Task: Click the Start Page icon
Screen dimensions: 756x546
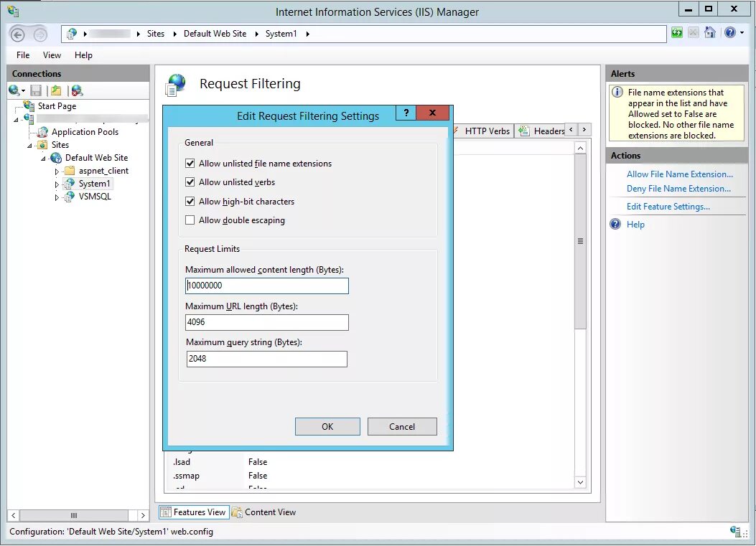Action: 29,106
